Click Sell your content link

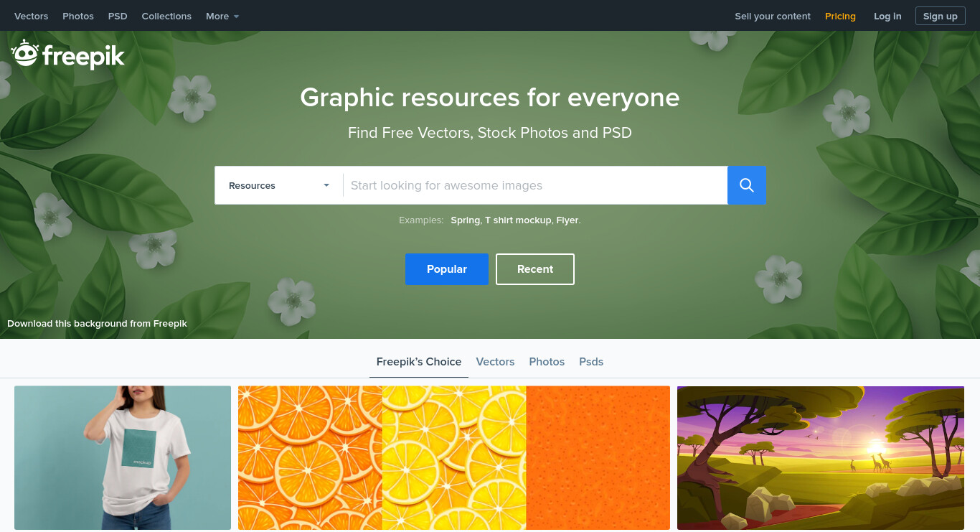point(773,16)
